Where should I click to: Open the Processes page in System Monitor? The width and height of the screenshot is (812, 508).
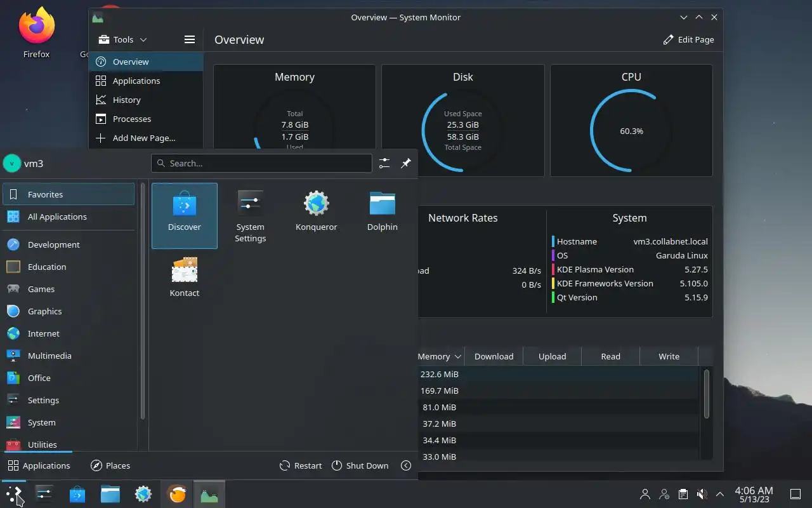pos(146,119)
